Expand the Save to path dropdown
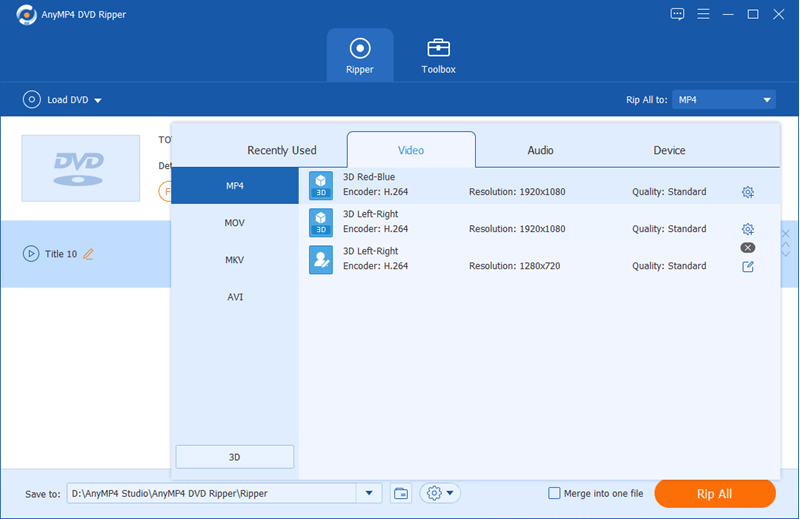Screen dimensions: 800x519 369,493
